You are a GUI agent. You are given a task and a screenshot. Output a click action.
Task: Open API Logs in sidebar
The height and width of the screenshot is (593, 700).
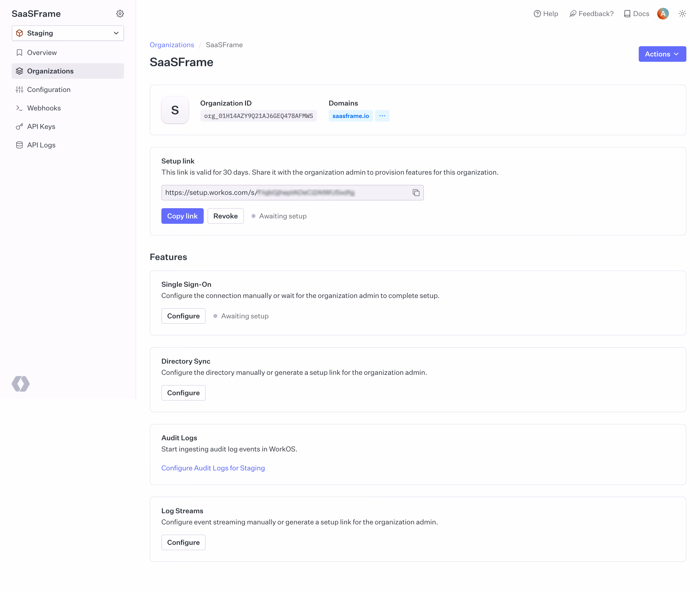68,145
